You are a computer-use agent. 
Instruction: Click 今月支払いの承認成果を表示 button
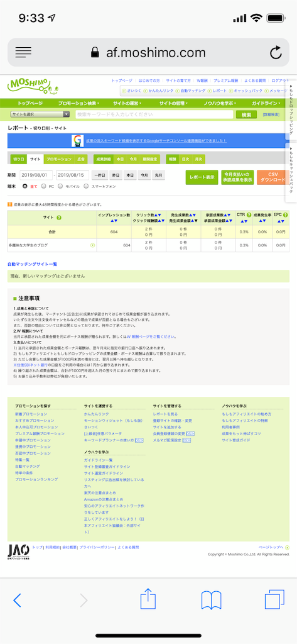tap(237, 177)
